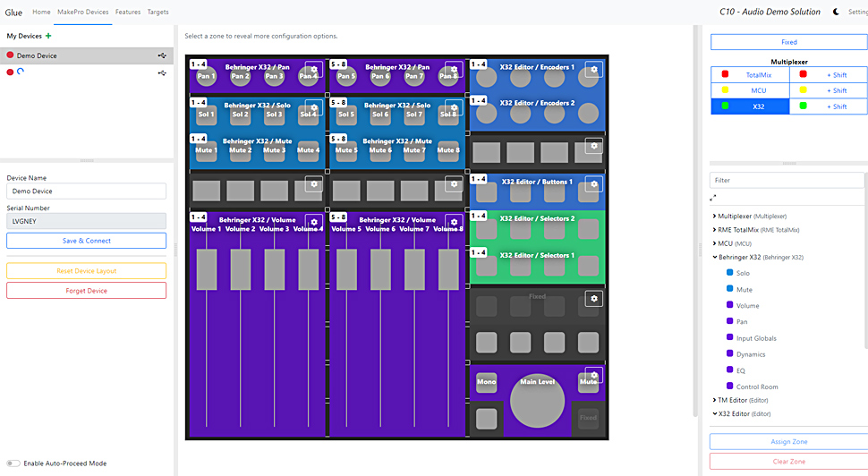Add a new device with the plus icon
868x476 pixels.
coord(48,36)
